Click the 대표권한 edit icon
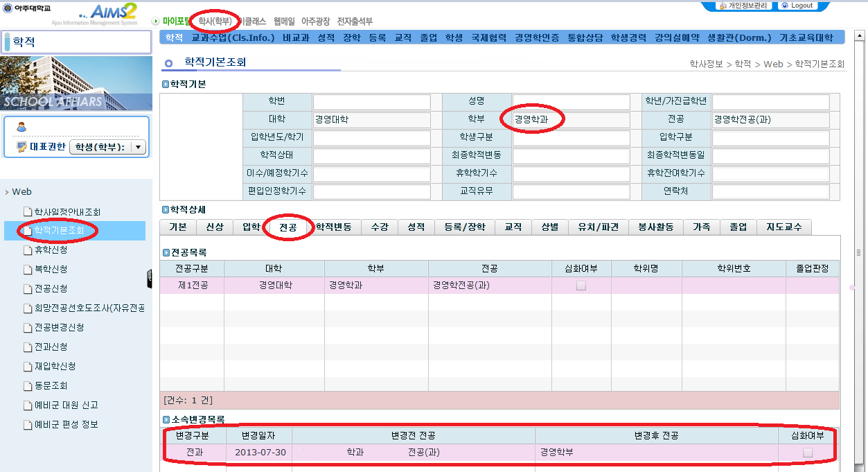 (21, 147)
